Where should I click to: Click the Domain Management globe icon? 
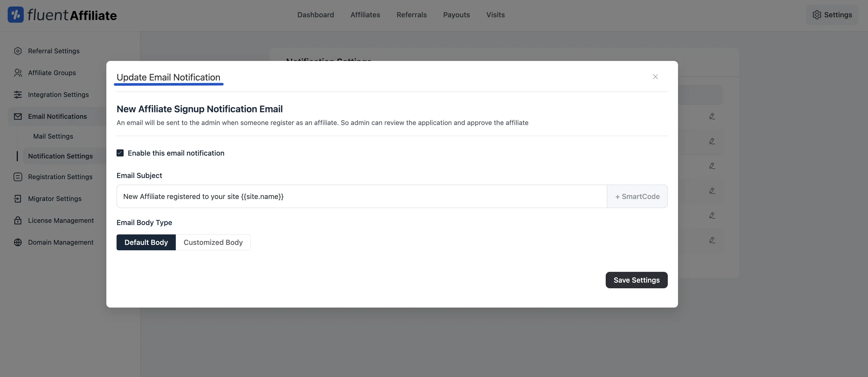click(x=18, y=242)
